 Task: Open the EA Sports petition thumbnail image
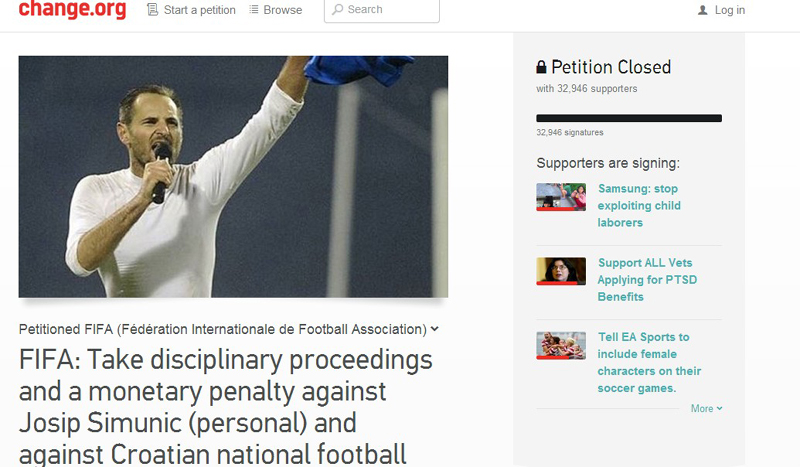pos(561,346)
